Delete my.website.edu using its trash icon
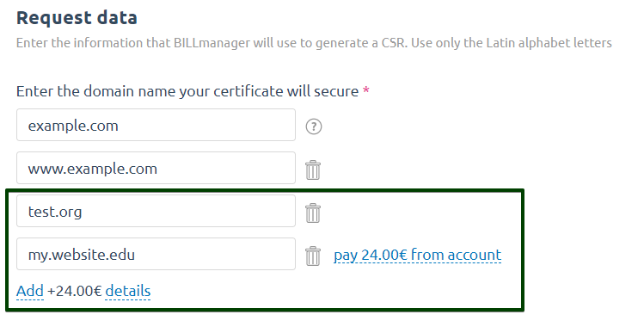This screenshot has height=327, width=644. click(313, 256)
